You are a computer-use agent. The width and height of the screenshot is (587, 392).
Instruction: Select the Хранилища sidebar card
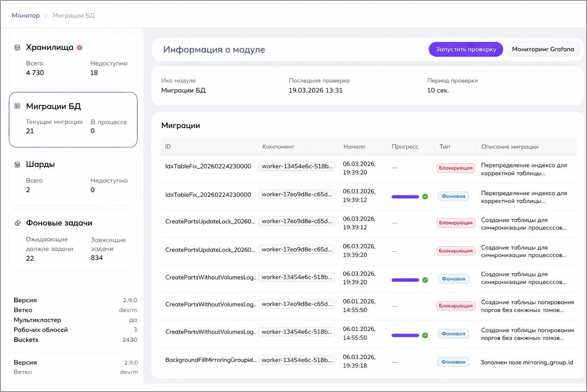(73, 60)
